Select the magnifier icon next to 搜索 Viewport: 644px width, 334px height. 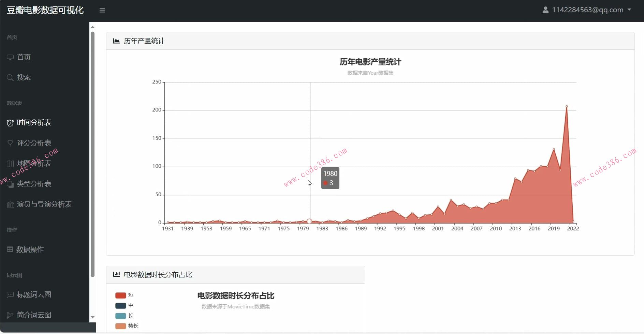pyautogui.click(x=10, y=77)
